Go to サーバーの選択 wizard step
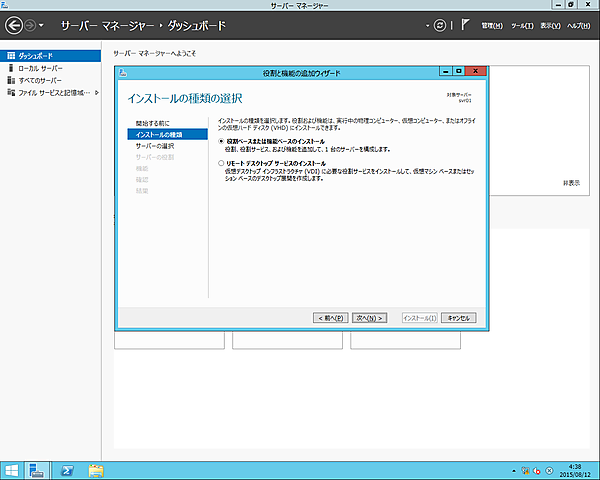The height and width of the screenshot is (480, 600). pos(155,146)
